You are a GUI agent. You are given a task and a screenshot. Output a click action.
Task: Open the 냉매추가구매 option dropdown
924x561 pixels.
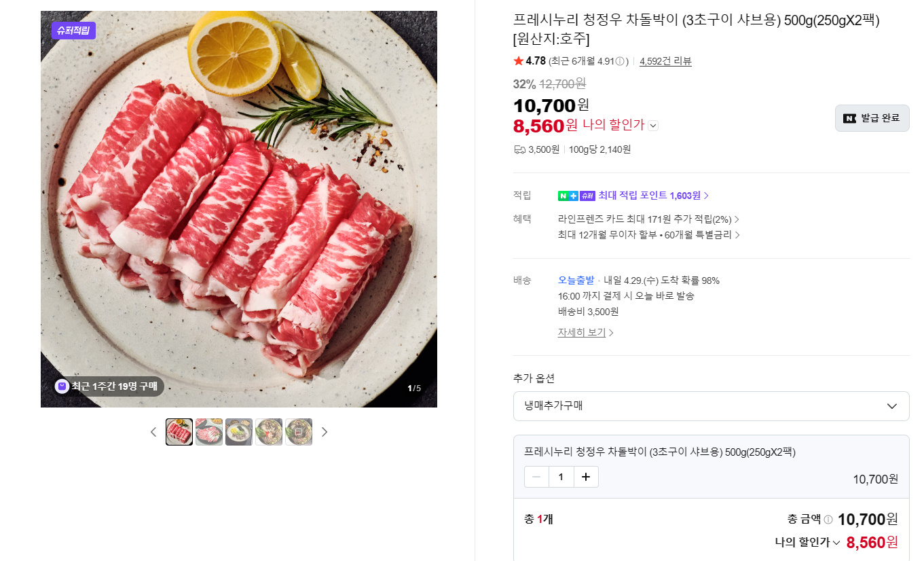coord(711,406)
